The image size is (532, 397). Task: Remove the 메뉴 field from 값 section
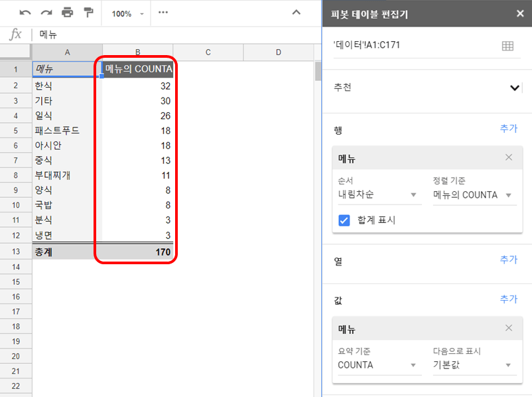click(509, 327)
